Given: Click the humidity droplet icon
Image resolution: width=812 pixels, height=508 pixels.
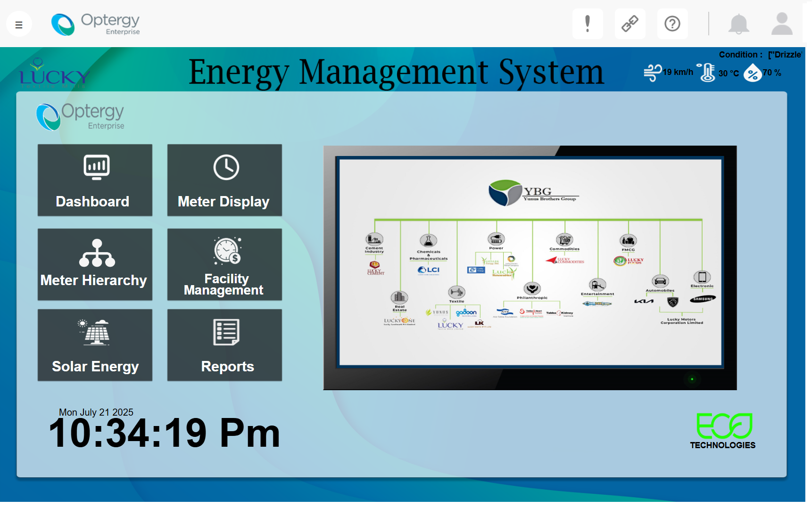Looking at the screenshot, I should [753, 73].
